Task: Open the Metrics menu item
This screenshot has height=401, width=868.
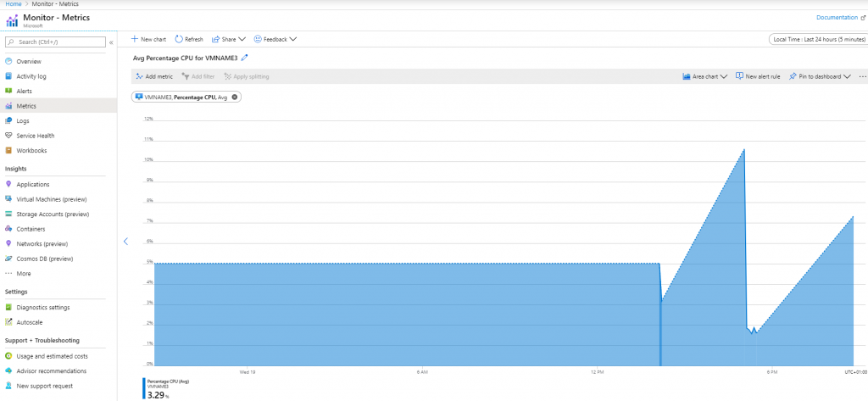Action: (58, 106)
